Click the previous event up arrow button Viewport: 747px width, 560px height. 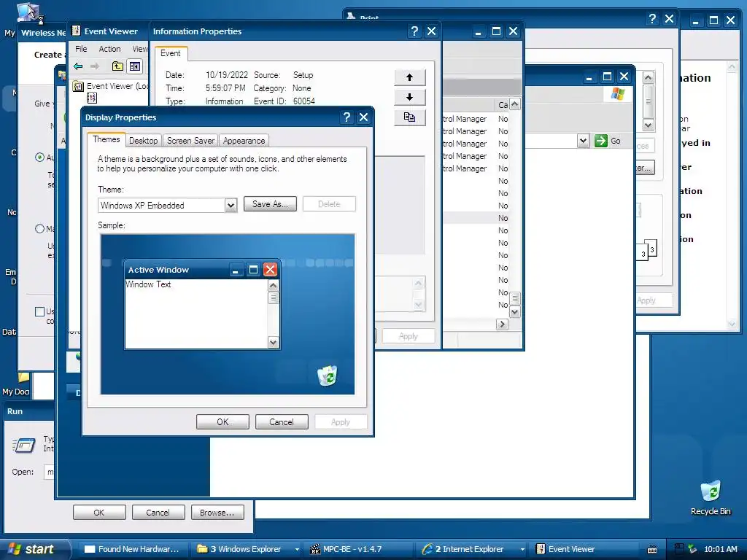(x=410, y=77)
